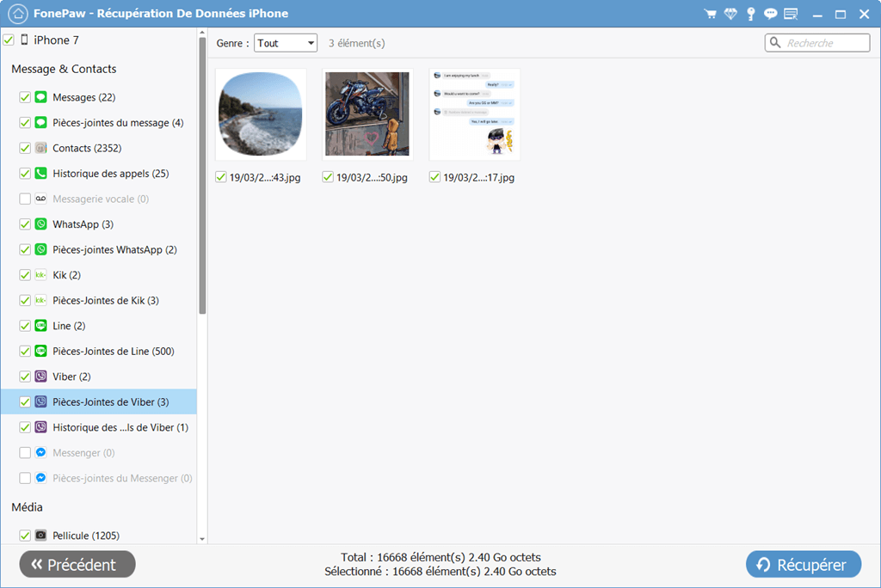
Task: Click the sidebar vertical scrollbar thumb
Action: coord(202,176)
